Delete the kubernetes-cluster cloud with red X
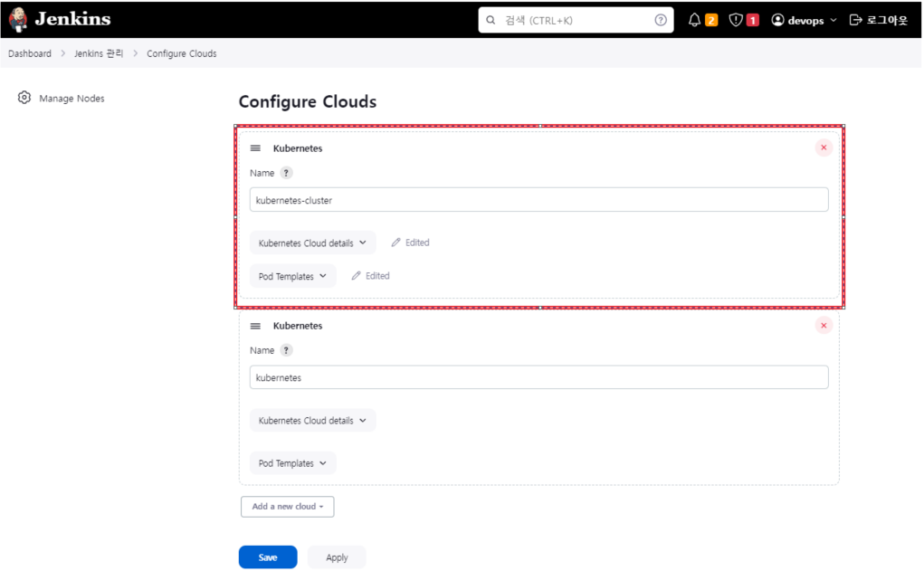Image resolution: width=924 pixels, height=571 pixels. pyautogui.click(x=824, y=148)
